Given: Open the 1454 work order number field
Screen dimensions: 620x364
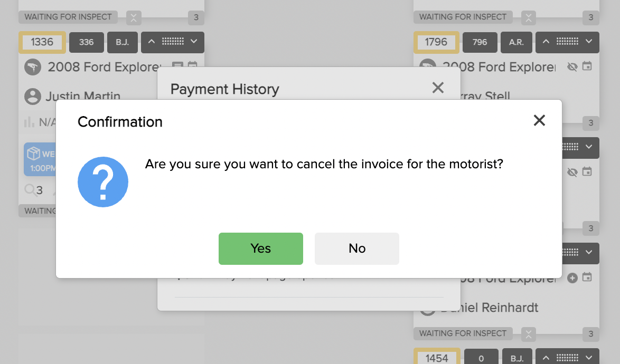Looking at the screenshot, I should point(437,358).
